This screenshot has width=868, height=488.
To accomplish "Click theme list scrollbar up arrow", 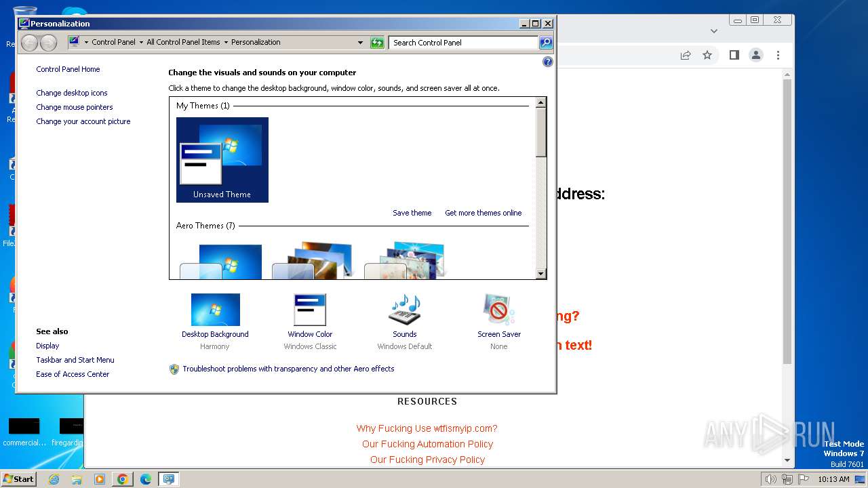I will 540,102.
